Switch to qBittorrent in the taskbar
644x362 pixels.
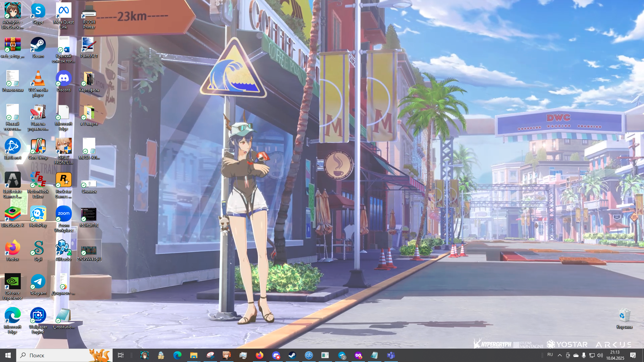[309, 355]
